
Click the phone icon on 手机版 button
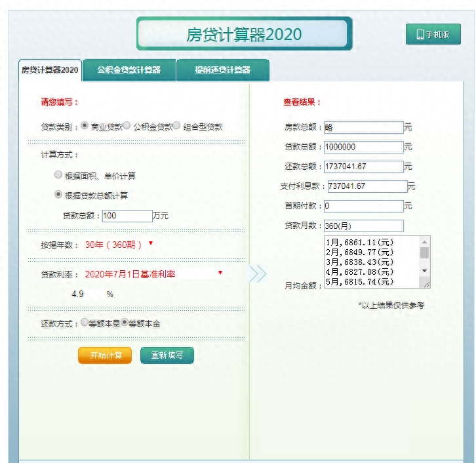point(420,34)
